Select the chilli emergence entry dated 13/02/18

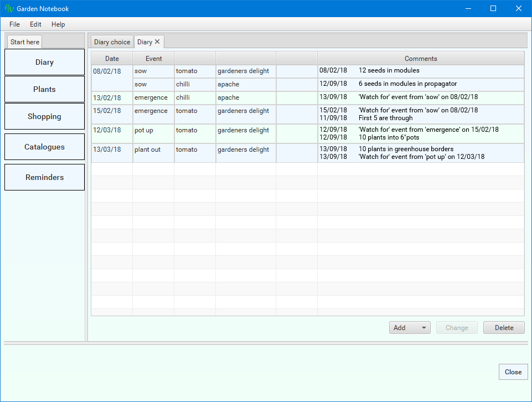153,97
